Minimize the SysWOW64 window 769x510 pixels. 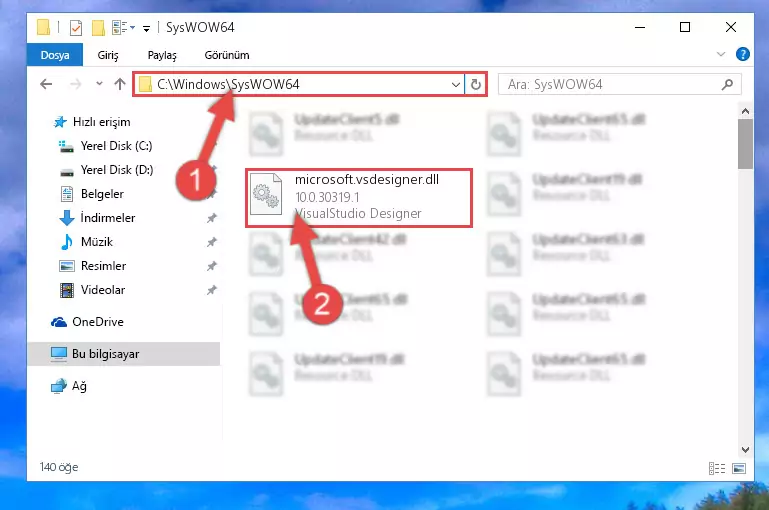(x=640, y=27)
